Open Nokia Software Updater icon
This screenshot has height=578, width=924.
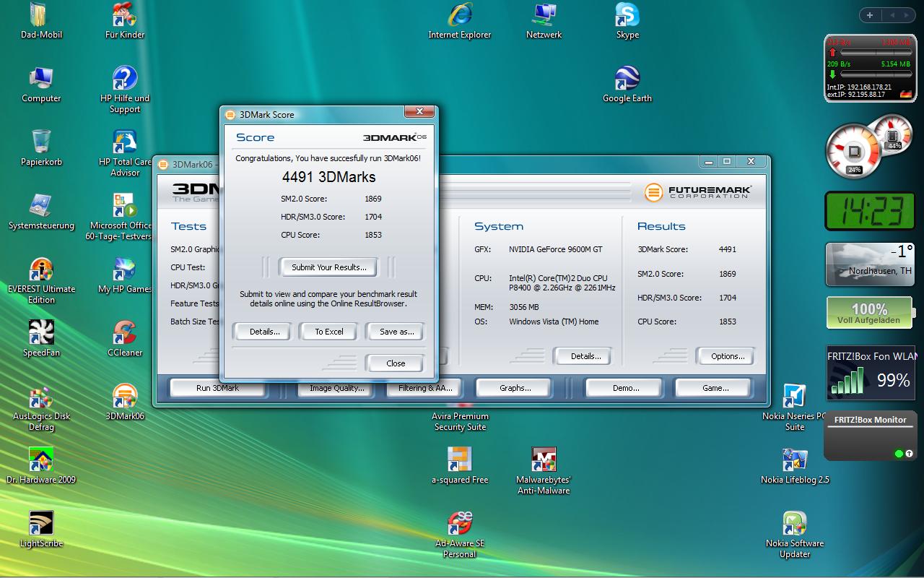[795, 535]
